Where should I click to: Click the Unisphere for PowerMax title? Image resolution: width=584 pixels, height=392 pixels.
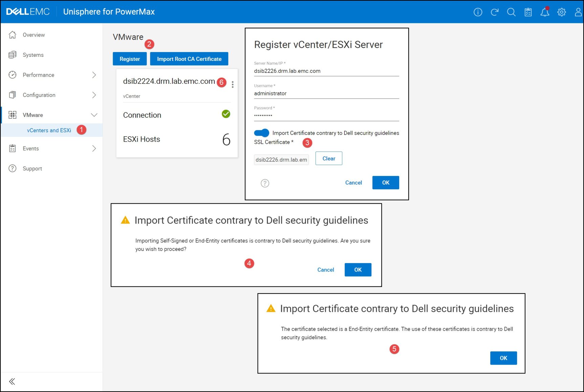(x=109, y=12)
